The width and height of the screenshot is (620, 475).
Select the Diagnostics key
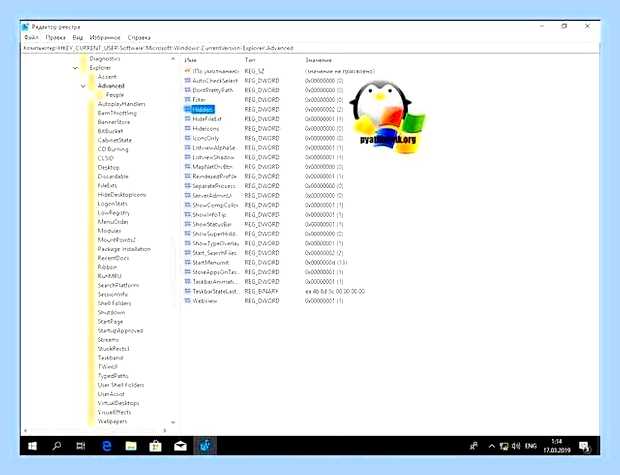(x=105, y=59)
